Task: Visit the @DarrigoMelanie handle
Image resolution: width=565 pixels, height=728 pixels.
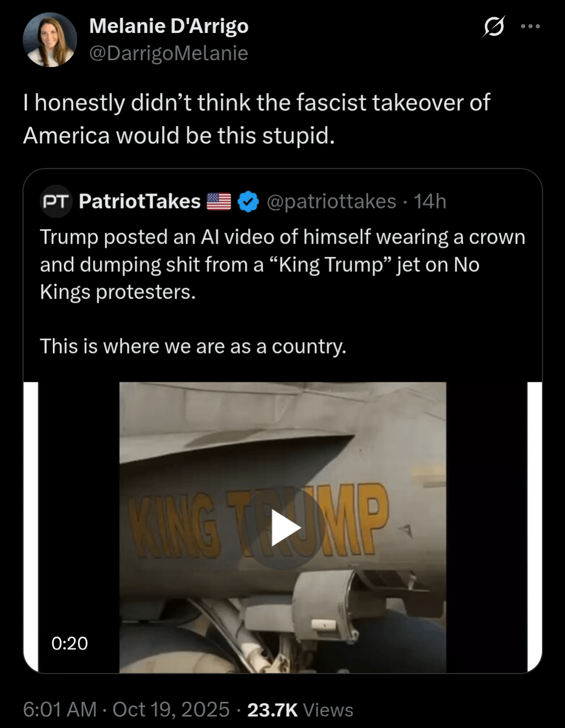Action: click(x=168, y=53)
